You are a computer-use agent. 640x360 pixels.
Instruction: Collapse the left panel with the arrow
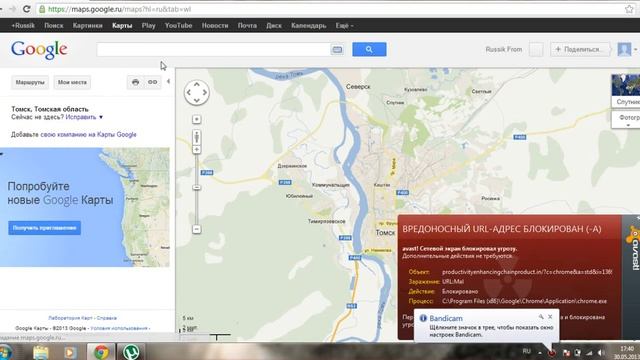click(x=168, y=81)
